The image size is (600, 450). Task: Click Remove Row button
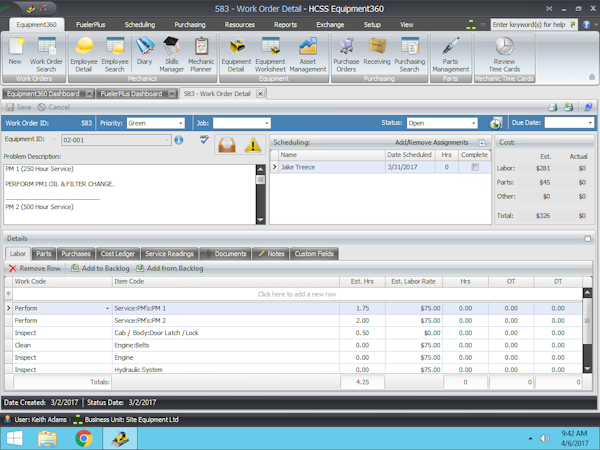35,269
